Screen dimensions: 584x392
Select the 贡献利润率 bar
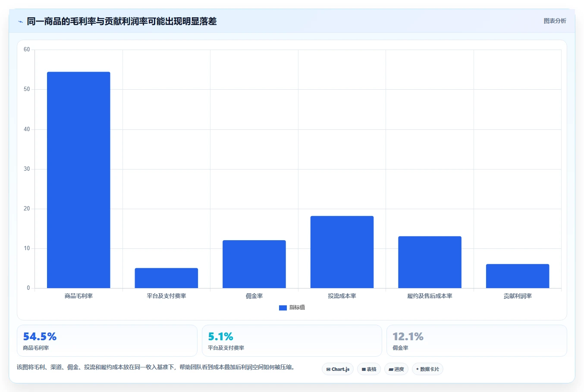518,276
